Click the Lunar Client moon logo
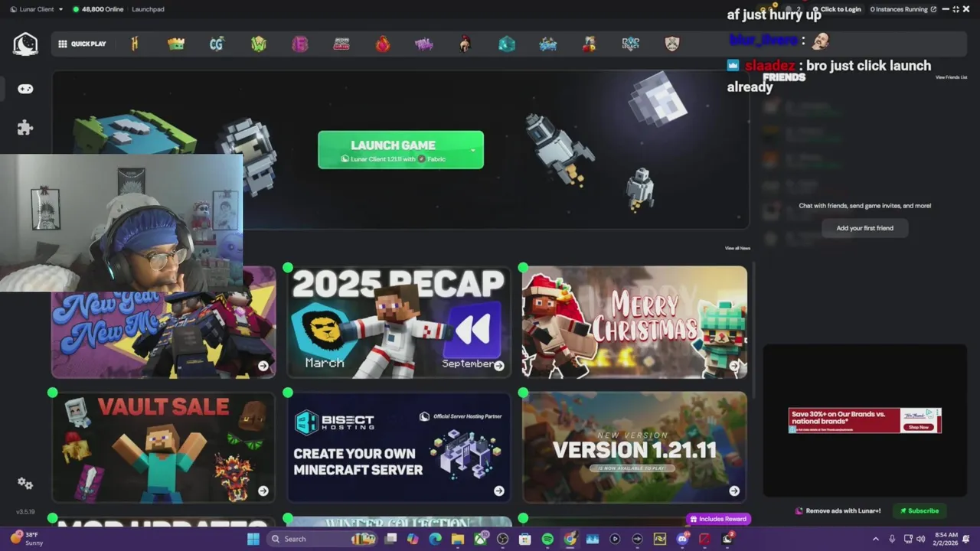This screenshot has width=980, height=551. click(25, 44)
